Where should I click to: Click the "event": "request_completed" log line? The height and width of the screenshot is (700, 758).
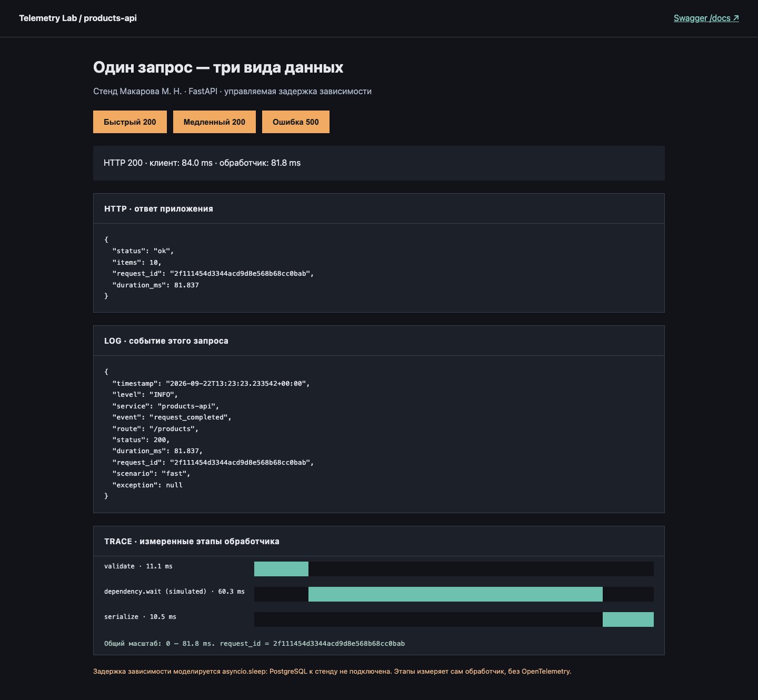pos(172,417)
